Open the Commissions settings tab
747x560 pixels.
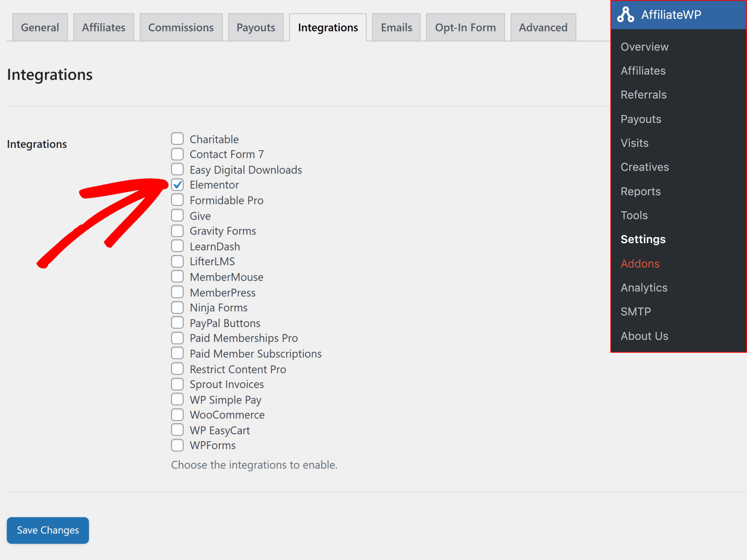[181, 27]
